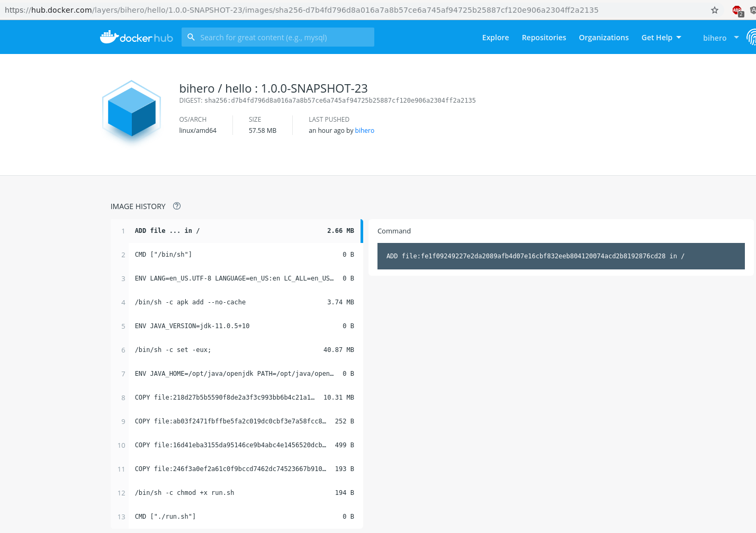Viewport: 756px width, 533px height.
Task: Expand the Get Help dropdown
Action: (x=661, y=38)
